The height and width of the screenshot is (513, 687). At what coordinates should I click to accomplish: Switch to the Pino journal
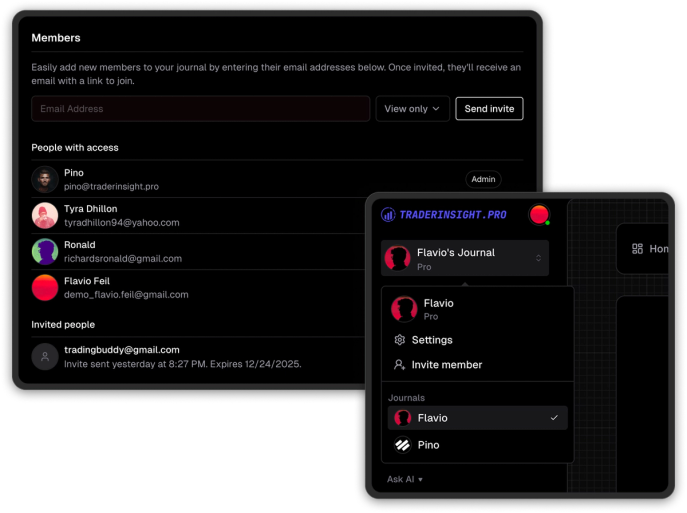coord(478,445)
